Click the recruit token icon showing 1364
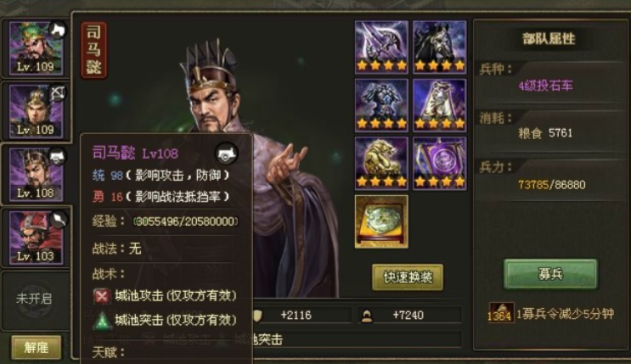 point(500,313)
